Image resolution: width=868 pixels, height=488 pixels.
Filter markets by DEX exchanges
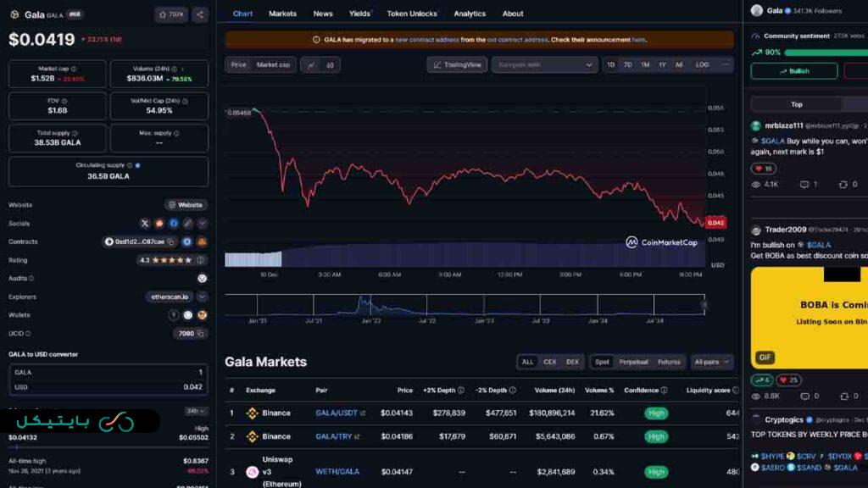pos(572,362)
